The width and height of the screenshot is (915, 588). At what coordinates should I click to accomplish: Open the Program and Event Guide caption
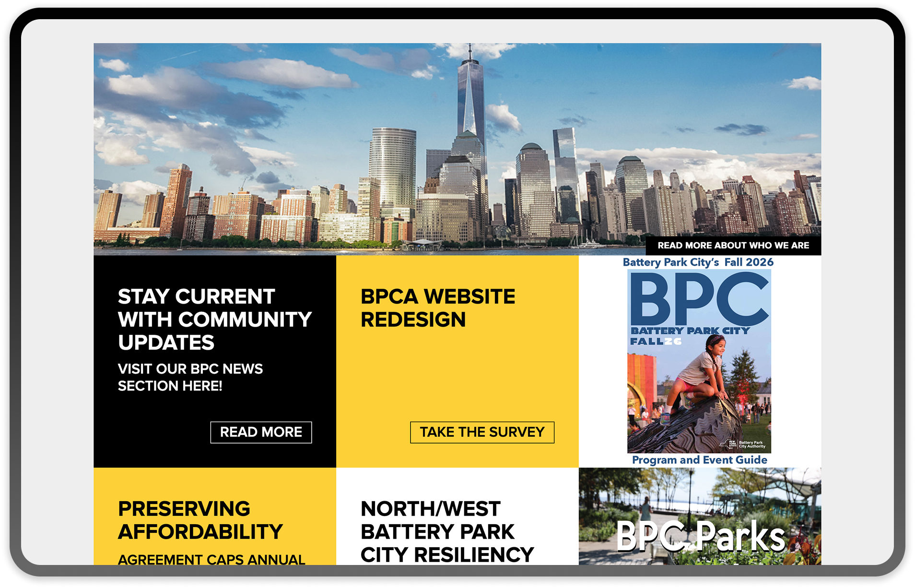700,460
